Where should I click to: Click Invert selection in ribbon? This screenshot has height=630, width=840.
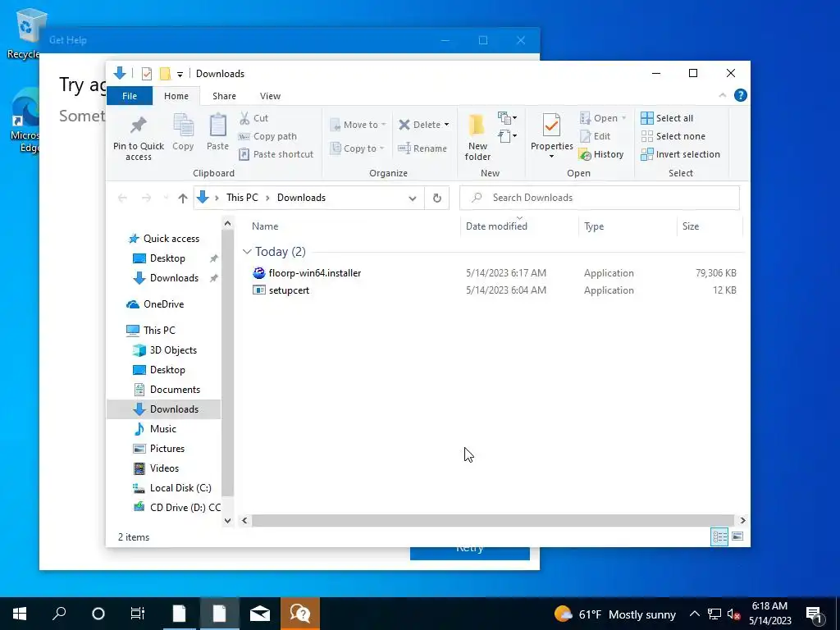[x=680, y=154]
